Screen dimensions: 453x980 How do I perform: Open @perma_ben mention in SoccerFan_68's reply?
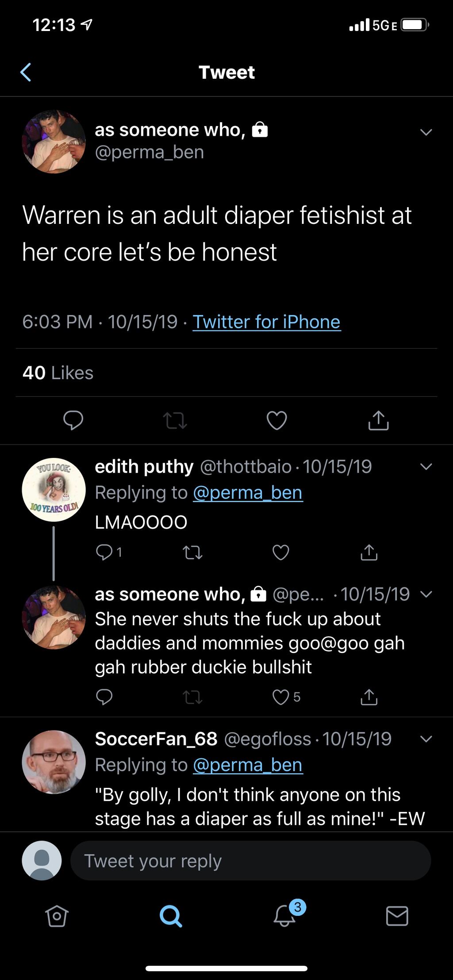[x=248, y=765]
